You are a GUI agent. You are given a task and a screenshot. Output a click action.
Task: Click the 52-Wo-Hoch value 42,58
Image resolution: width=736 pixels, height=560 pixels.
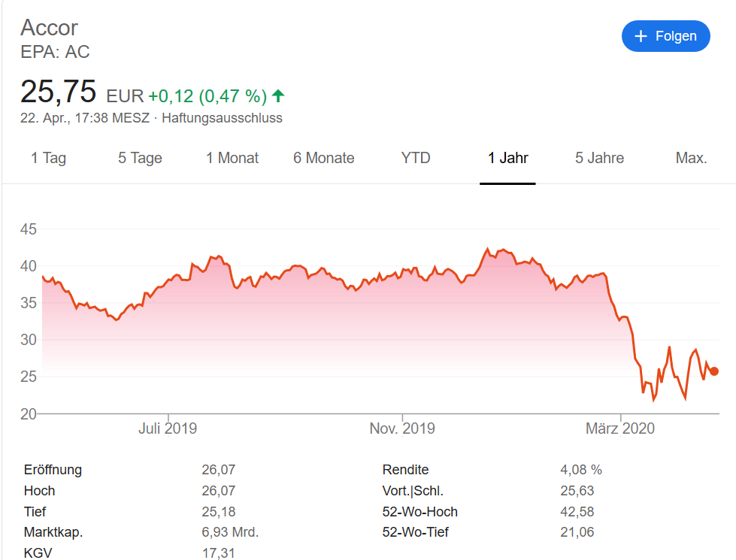click(576, 511)
